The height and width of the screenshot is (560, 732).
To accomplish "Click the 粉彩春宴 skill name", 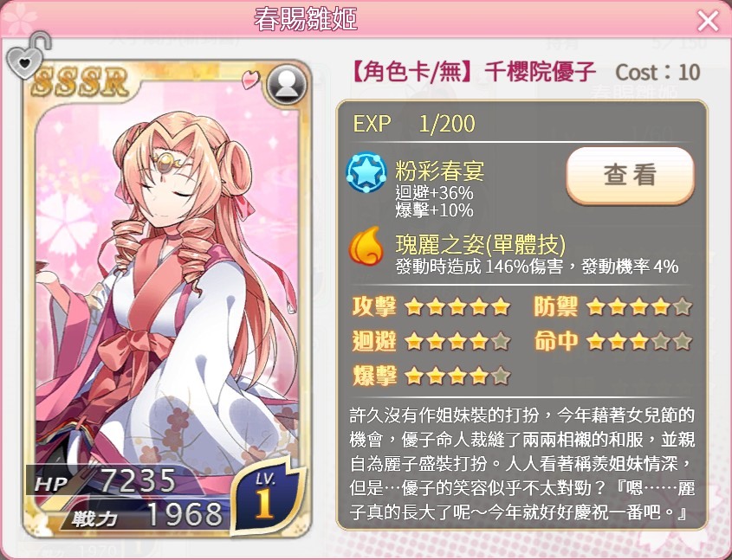I will point(439,171).
